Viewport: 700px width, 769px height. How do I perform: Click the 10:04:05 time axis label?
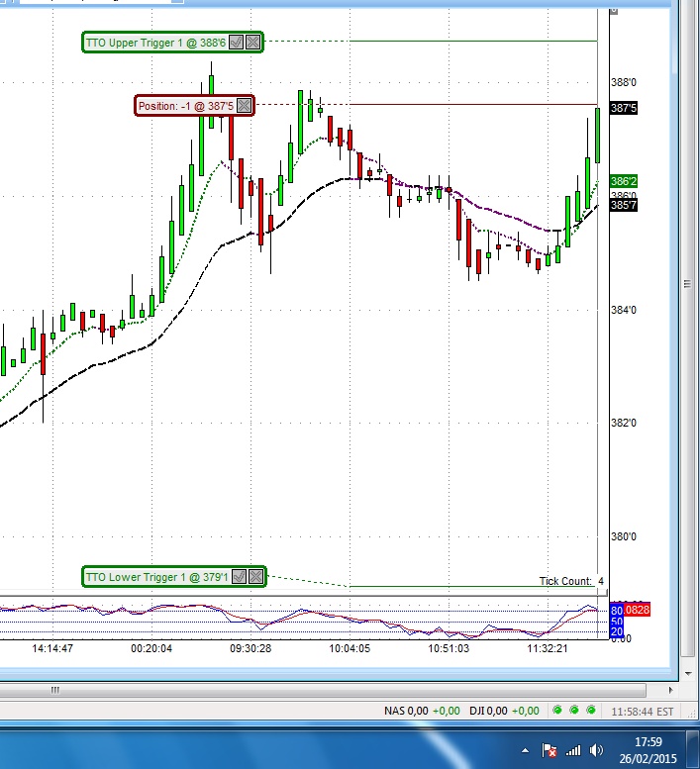coord(350,648)
